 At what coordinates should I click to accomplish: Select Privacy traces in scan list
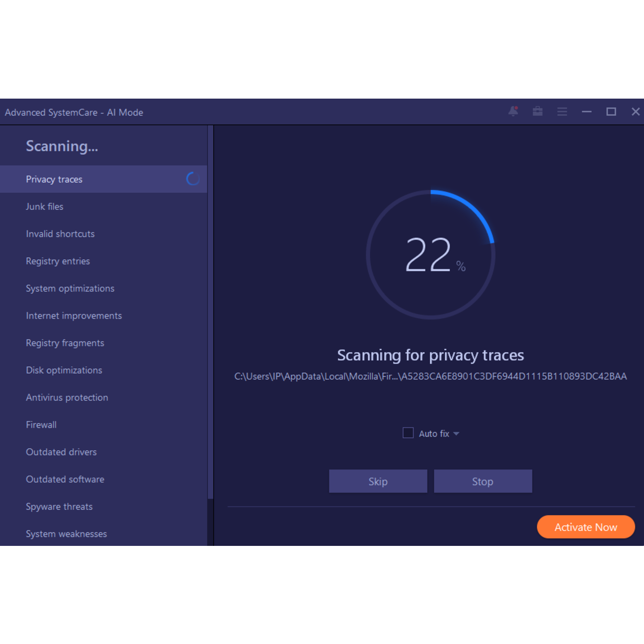54,180
